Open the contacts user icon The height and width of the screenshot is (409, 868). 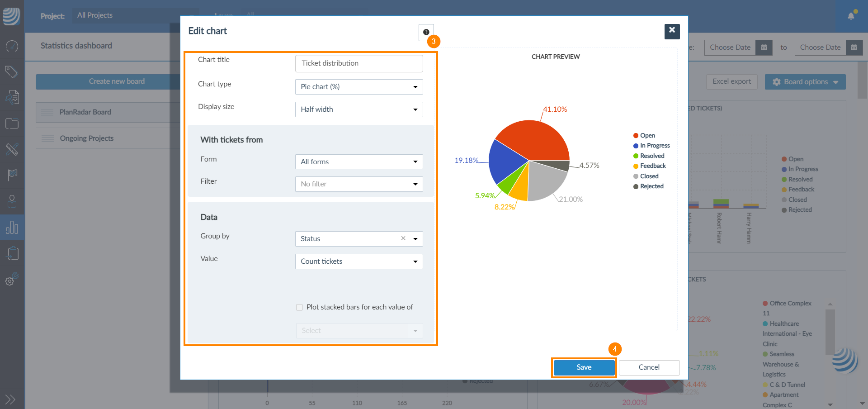(x=12, y=201)
